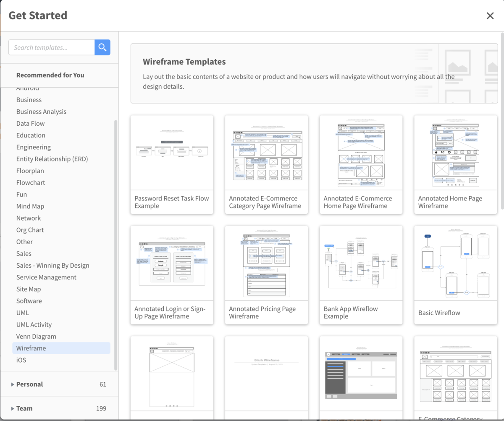Click the Recommended for You heading
This screenshot has width=504, height=421.
50,75
